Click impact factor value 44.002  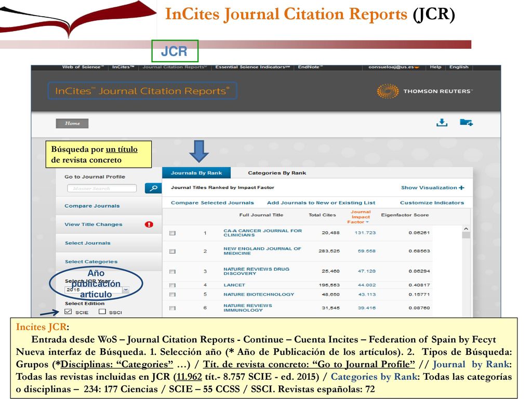[x=366, y=285]
